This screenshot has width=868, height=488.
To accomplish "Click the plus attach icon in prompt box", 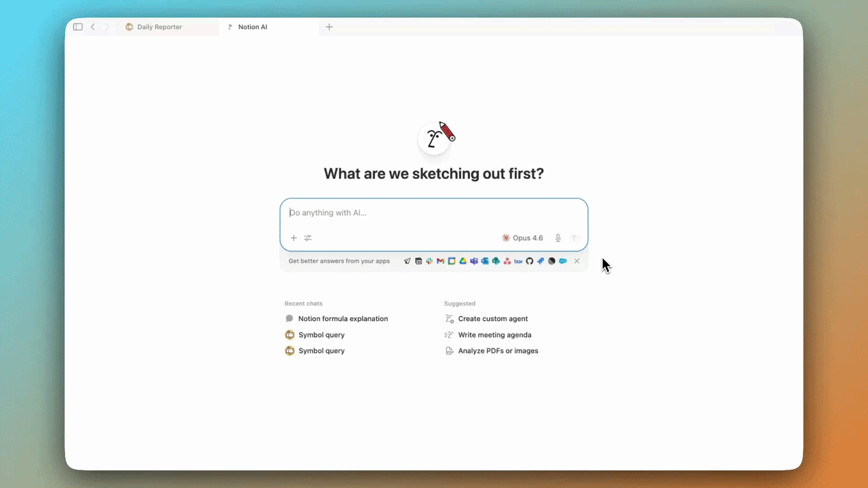I will pyautogui.click(x=294, y=238).
